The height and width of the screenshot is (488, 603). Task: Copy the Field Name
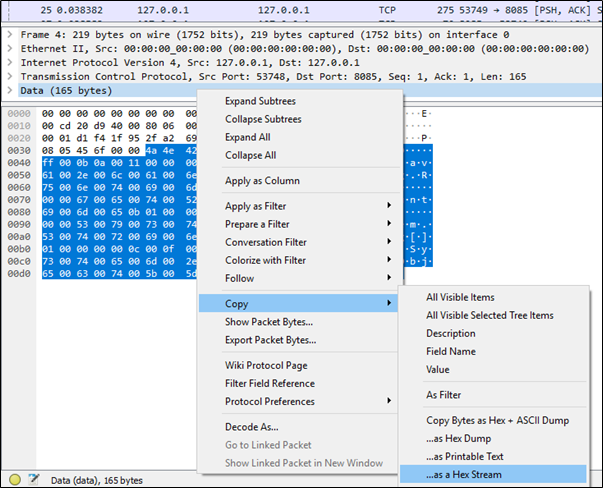(x=451, y=351)
